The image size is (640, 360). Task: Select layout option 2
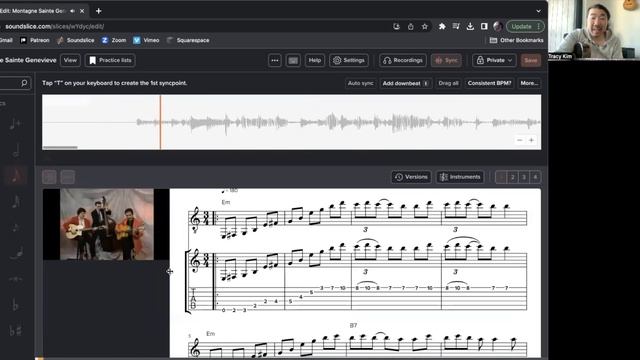(513, 177)
